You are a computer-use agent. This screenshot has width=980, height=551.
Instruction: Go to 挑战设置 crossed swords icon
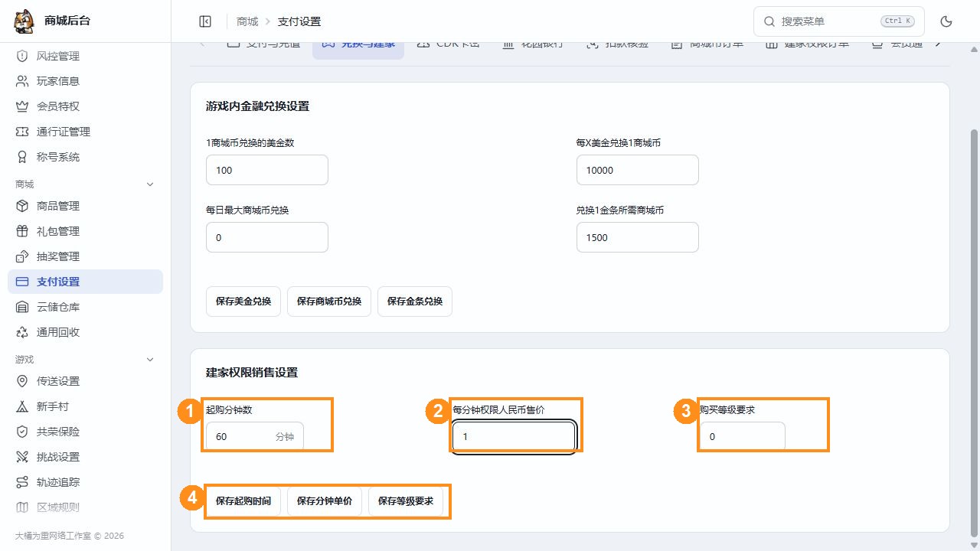pyautogui.click(x=22, y=457)
